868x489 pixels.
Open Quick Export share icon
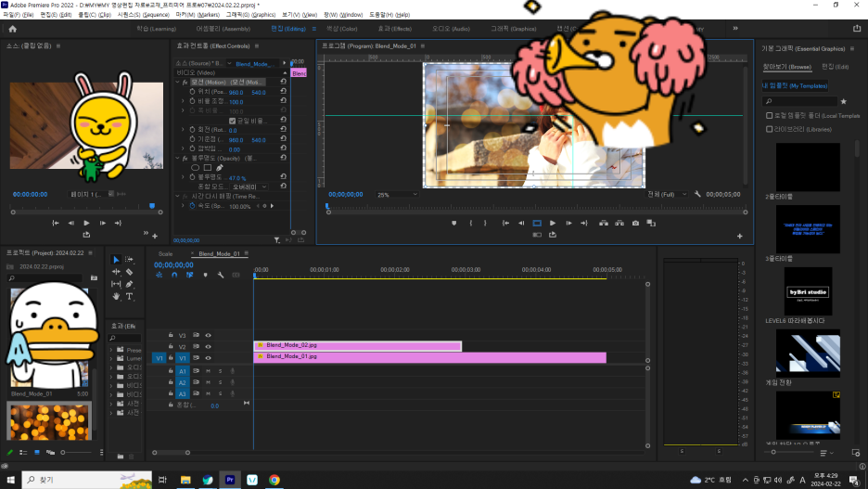pyautogui.click(x=857, y=29)
